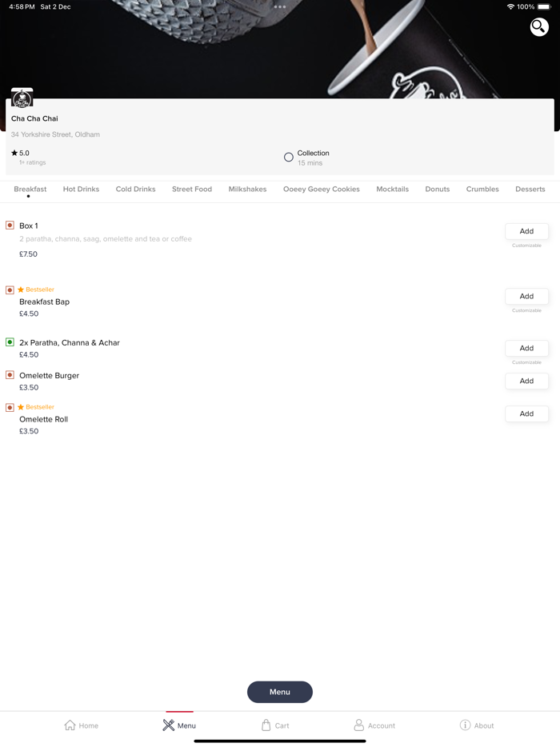560x747 pixels.
Task: Add Omelette Burger to the cart
Action: coord(526,381)
